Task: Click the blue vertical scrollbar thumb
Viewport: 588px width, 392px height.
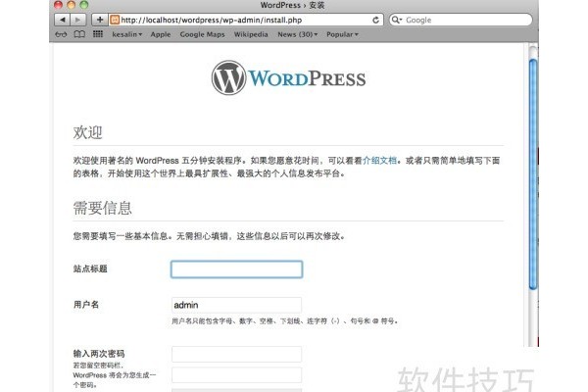Action: (533, 174)
